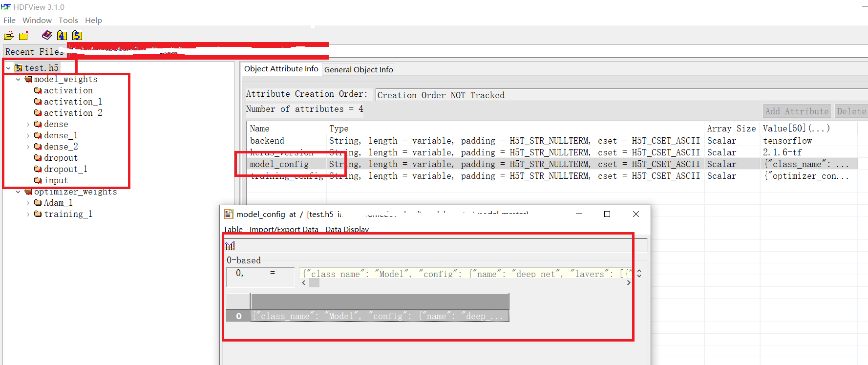Select the activation_2 tree item label
This screenshot has width=868, height=365.
(x=73, y=113)
